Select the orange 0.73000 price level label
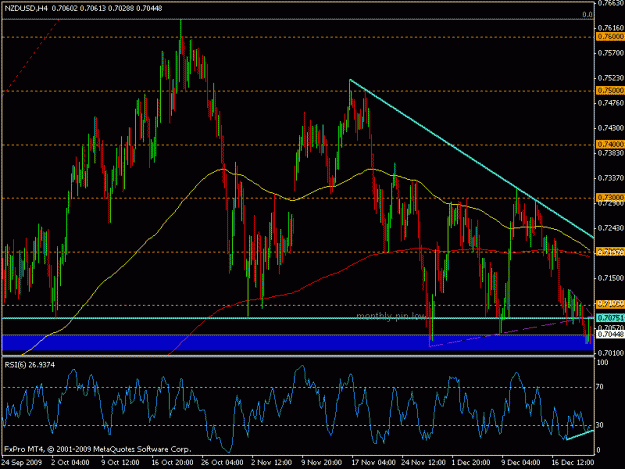This screenshot has height=469, width=625. coord(610,197)
